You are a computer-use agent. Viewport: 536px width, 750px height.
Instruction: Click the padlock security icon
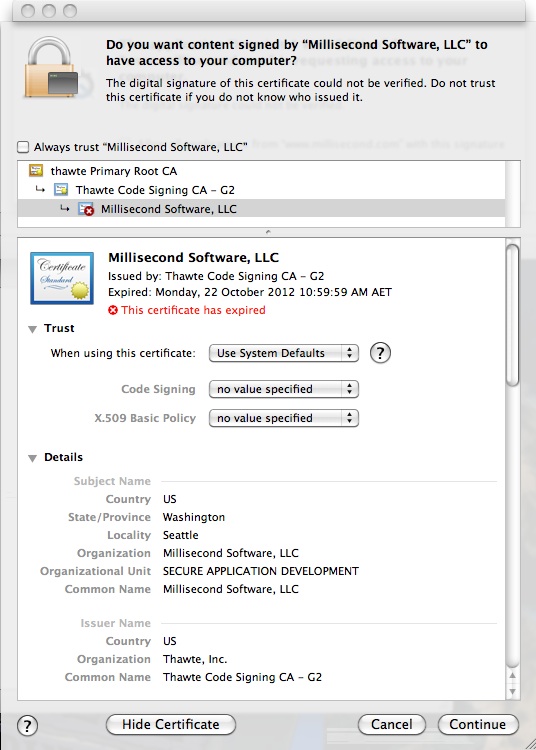tap(52, 67)
